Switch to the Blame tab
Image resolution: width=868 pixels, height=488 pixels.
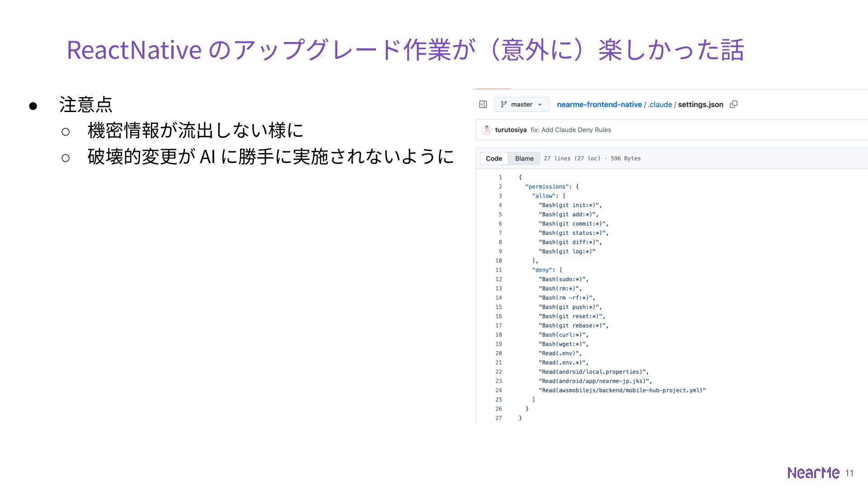tap(524, 159)
